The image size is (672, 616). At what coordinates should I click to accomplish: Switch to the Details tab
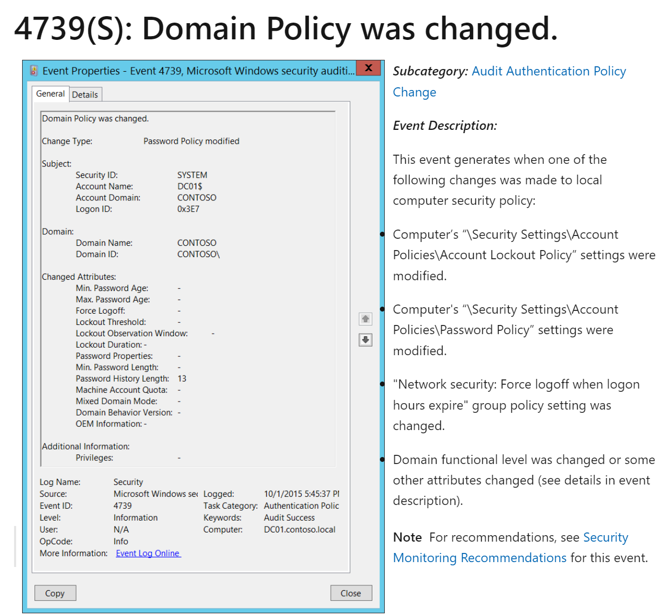pyautogui.click(x=85, y=95)
